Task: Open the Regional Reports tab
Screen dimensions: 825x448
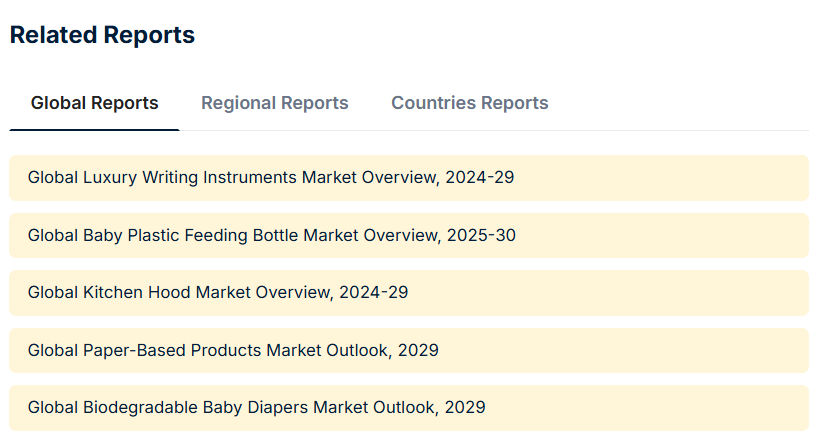Action: point(275,103)
